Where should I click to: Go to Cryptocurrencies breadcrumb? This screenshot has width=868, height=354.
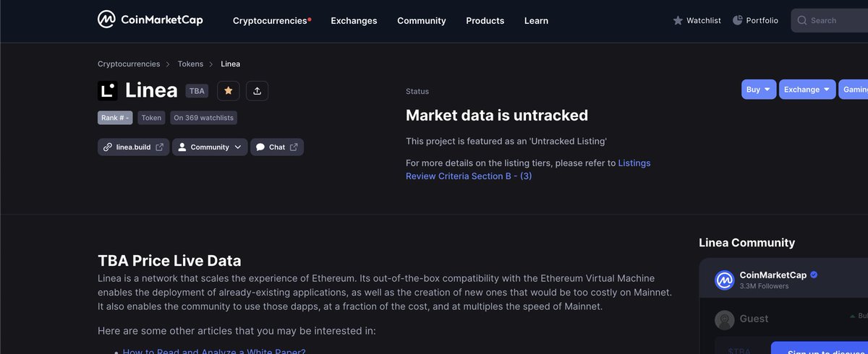[129, 64]
